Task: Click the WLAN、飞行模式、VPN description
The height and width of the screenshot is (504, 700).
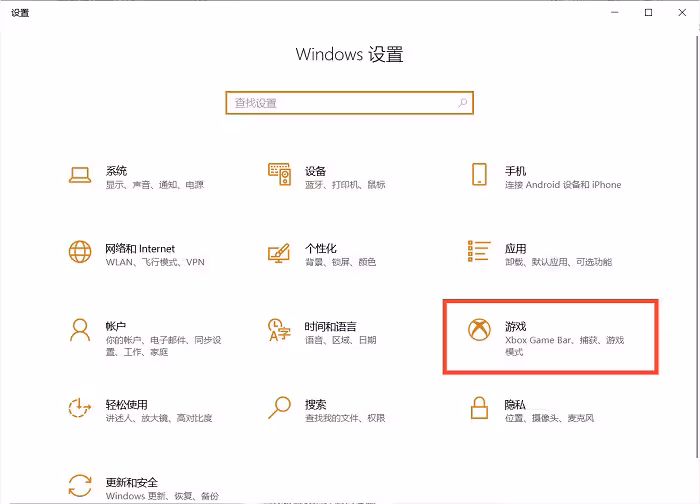Action: [155, 262]
